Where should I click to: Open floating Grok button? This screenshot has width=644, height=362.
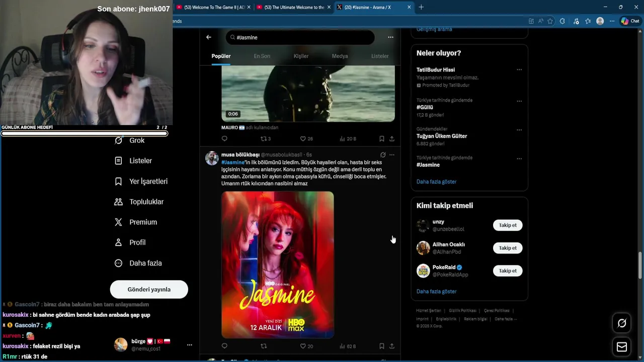pyautogui.click(x=622, y=323)
